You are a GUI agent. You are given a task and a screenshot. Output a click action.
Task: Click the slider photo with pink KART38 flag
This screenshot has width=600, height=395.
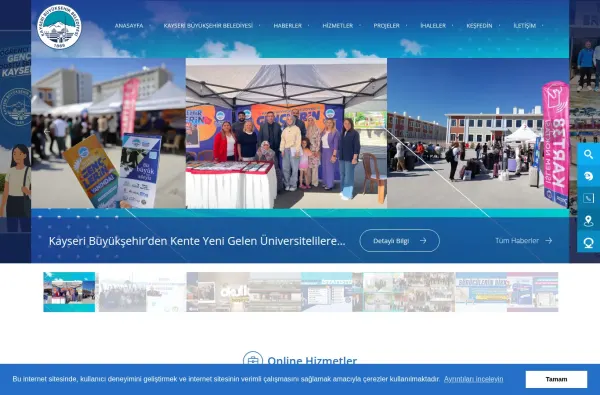478,133
